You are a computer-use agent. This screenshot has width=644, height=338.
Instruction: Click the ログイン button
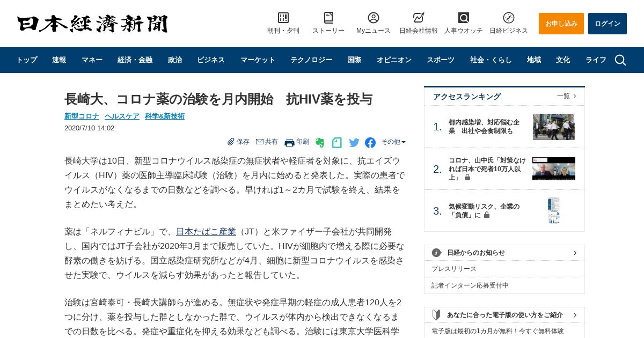[x=608, y=24]
